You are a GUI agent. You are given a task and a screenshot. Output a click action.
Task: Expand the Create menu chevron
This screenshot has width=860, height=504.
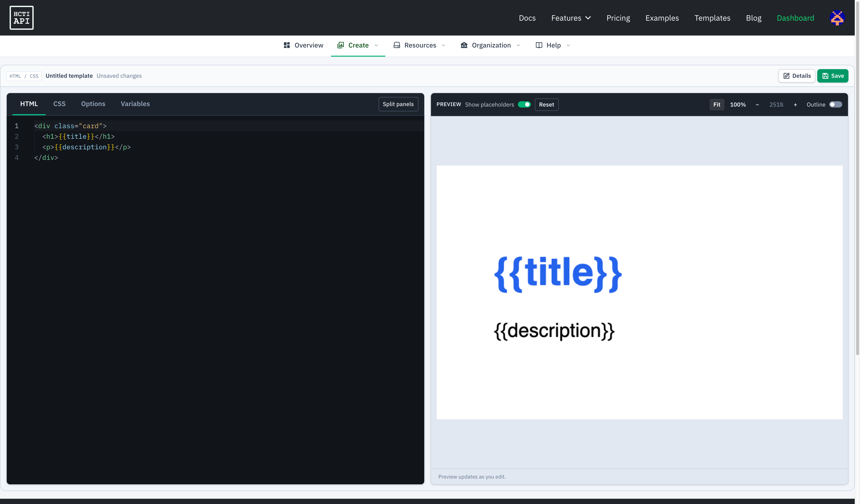(x=376, y=45)
